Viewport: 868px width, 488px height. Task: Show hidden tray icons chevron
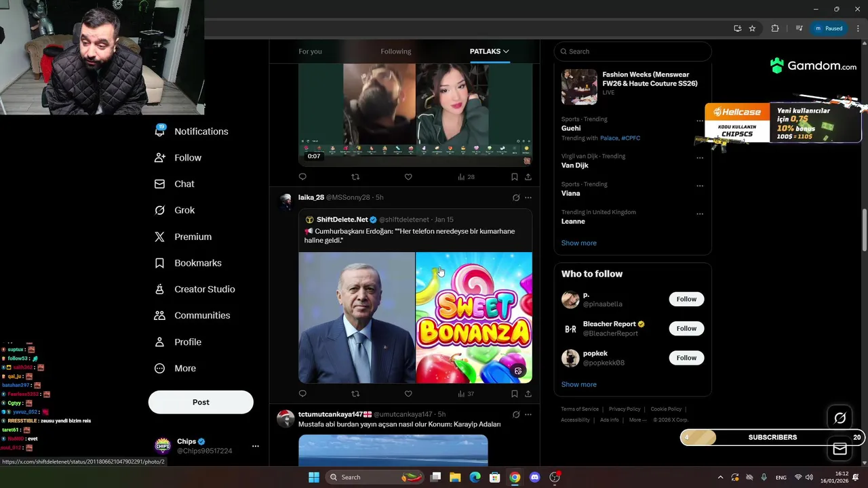[720, 477]
